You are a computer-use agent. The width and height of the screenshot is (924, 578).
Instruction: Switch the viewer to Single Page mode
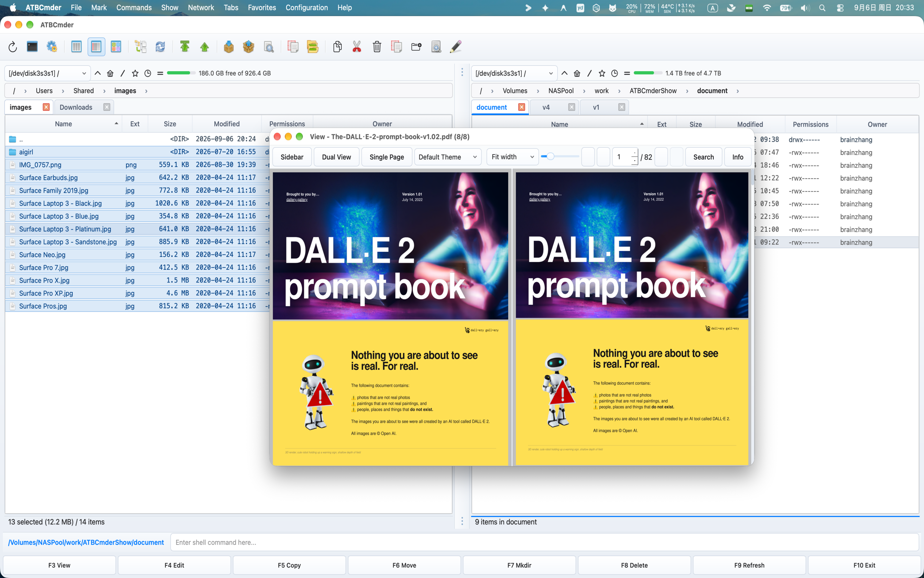pos(387,157)
